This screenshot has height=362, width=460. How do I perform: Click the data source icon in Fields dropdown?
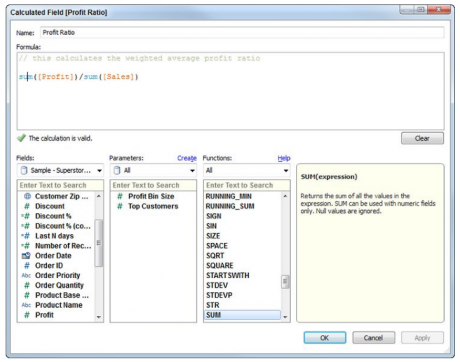tap(24, 170)
